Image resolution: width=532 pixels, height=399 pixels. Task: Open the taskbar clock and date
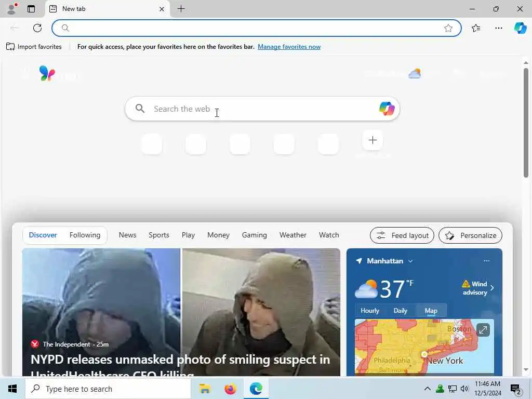coord(487,389)
